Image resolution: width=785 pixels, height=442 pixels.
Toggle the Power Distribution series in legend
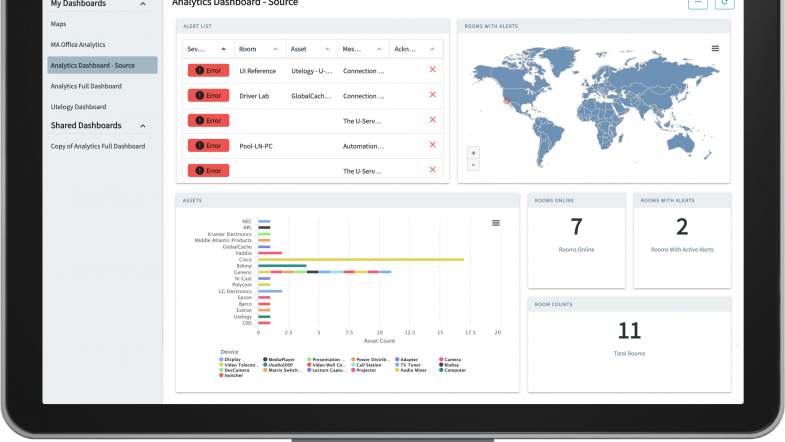(x=369, y=359)
